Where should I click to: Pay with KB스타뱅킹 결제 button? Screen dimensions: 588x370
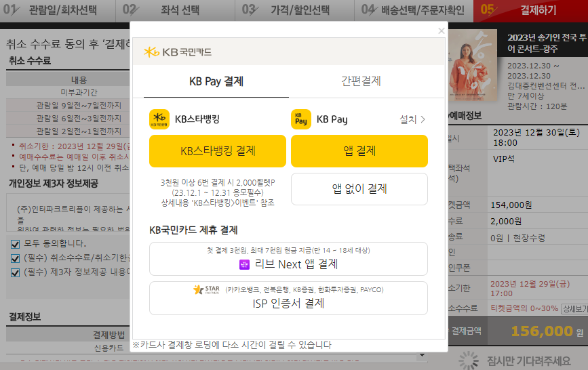(x=218, y=150)
